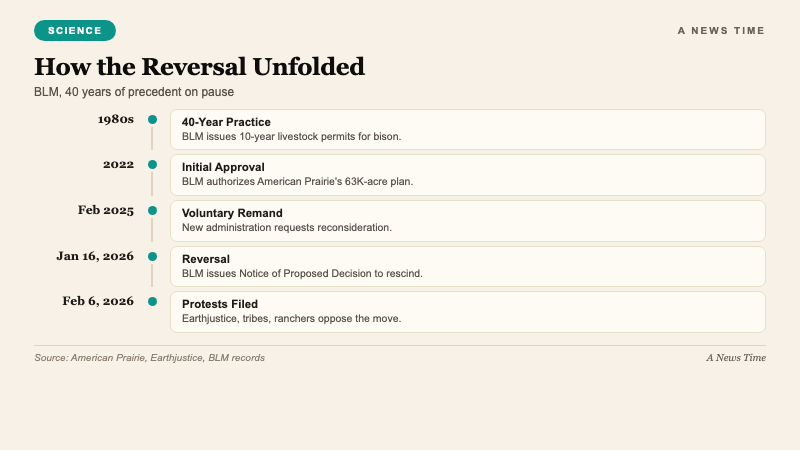Click the 1980s date label

pyautogui.click(x=115, y=119)
